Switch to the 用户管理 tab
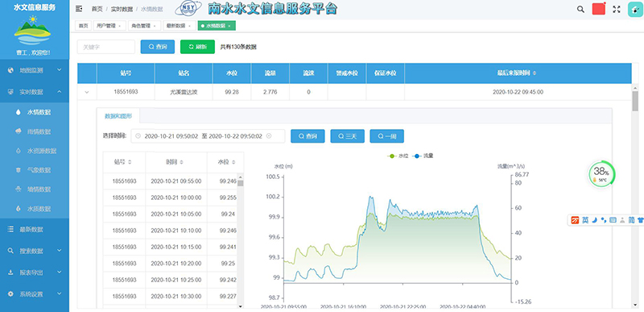Viewport: 644px width, 312px height. [109, 26]
